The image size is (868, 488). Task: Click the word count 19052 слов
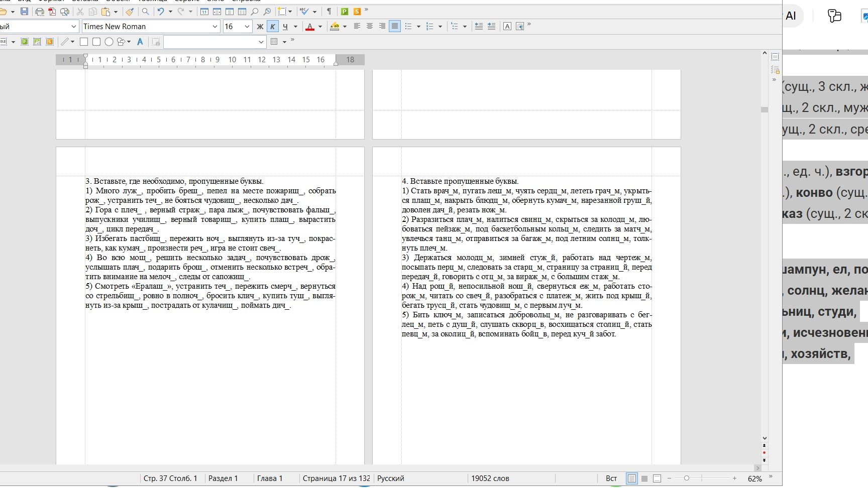(x=490, y=478)
